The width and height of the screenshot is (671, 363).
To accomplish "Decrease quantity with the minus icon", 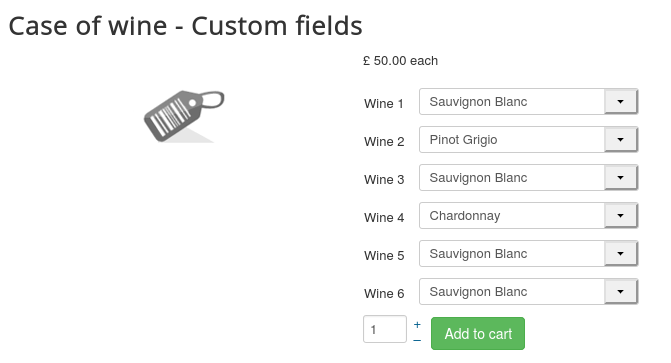I will (417, 340).
